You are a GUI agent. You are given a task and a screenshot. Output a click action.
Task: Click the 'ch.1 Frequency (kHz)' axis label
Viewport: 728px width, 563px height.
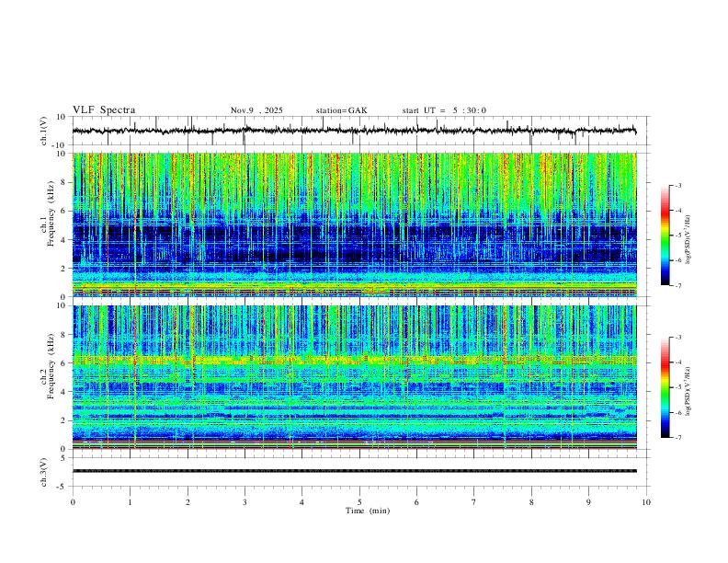(47, 213)
